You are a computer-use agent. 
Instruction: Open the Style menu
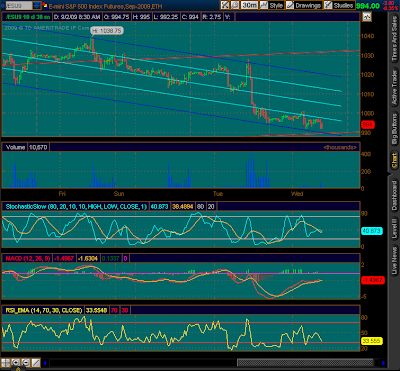(272, 5)
